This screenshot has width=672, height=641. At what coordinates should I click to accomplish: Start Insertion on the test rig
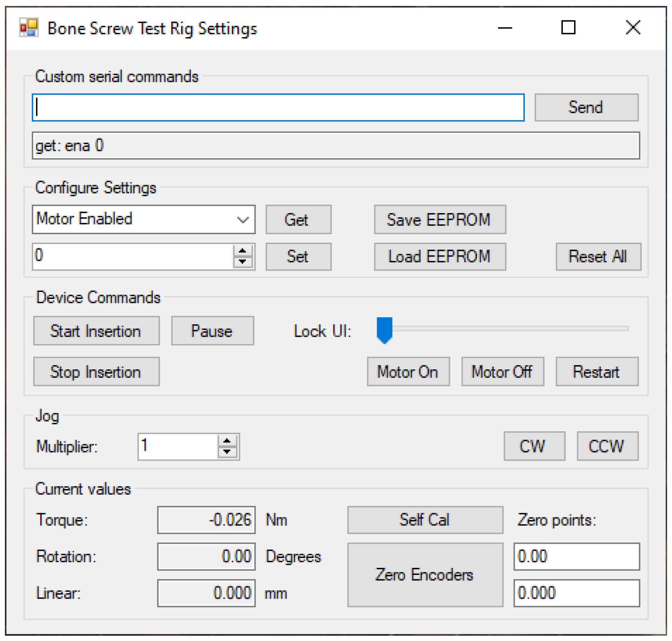(x=96, y=331)
